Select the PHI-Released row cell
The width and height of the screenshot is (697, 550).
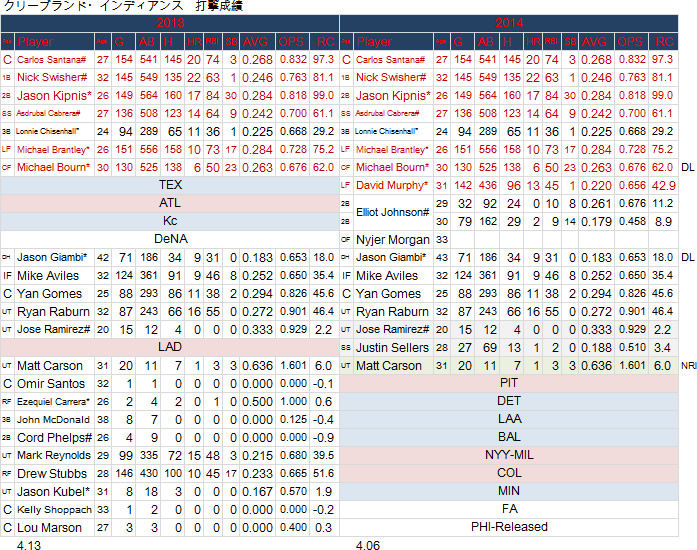(509, 527)
